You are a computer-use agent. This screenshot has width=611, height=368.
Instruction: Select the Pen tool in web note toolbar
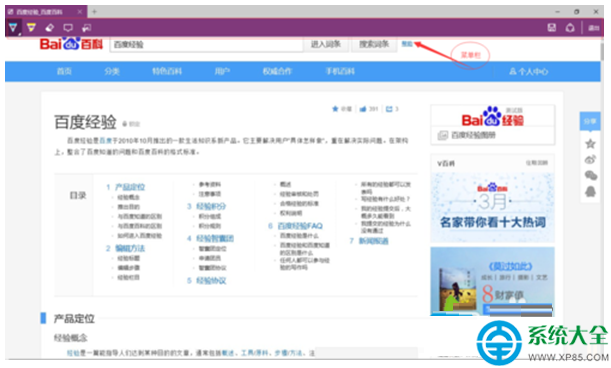click(13, 28)
